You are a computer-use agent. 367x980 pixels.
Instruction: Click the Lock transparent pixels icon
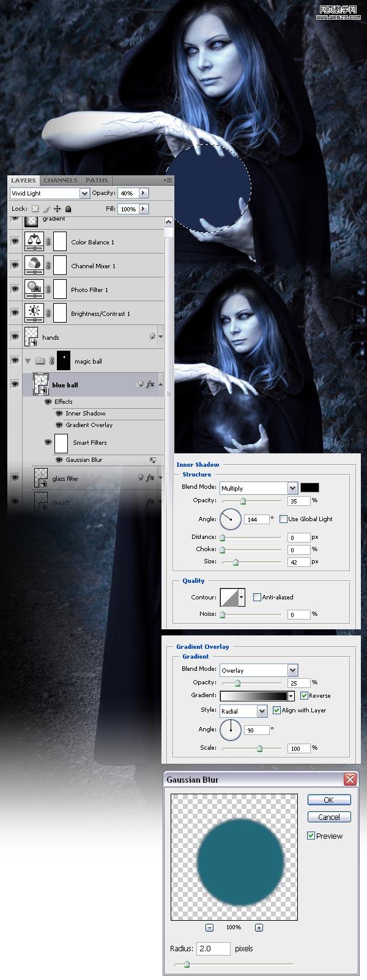(35, 209)
